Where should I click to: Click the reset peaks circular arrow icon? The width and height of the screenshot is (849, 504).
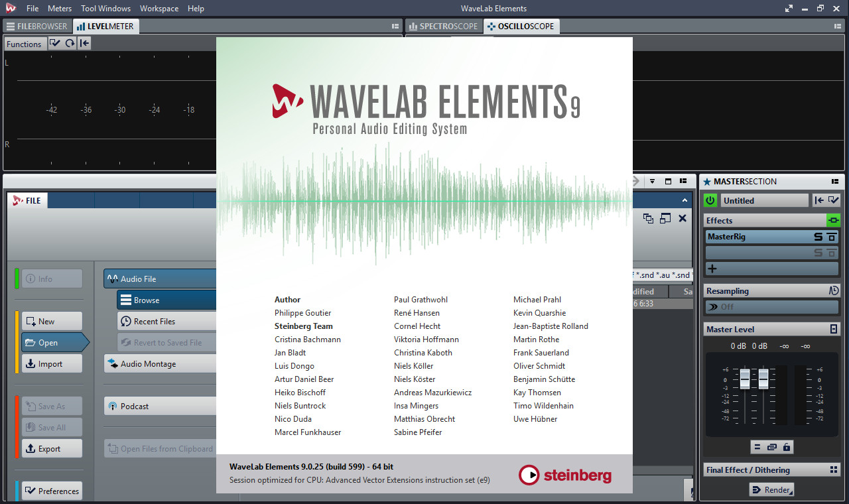70,44
